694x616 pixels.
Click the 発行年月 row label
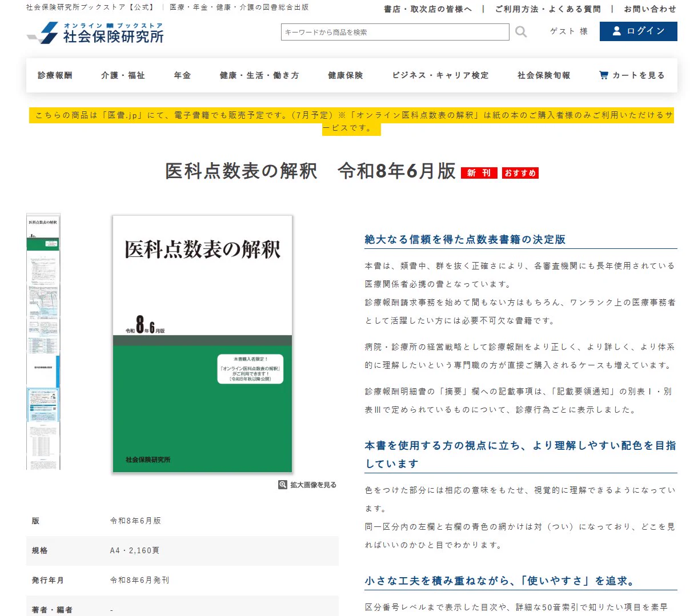point(48,580)
